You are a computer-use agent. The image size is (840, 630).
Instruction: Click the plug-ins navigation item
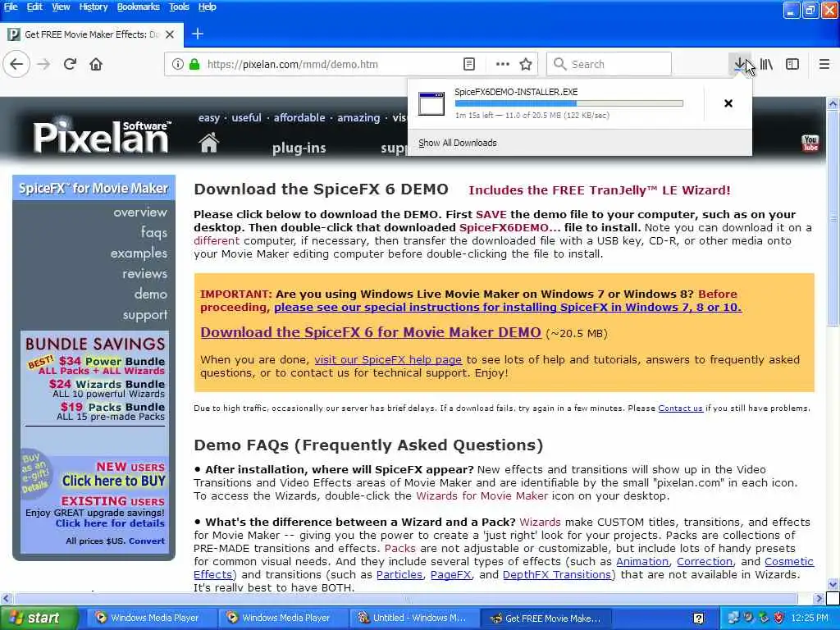pos(299,148)
